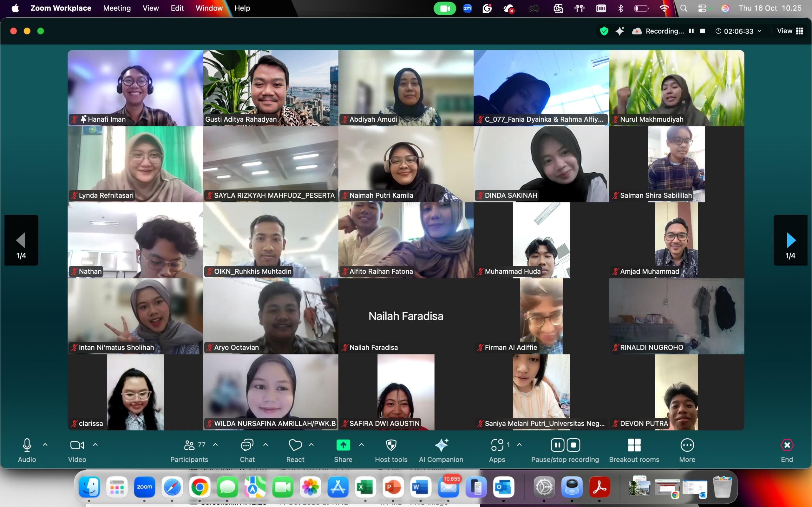Toggle microphone with Audio button

pos(27,445)
